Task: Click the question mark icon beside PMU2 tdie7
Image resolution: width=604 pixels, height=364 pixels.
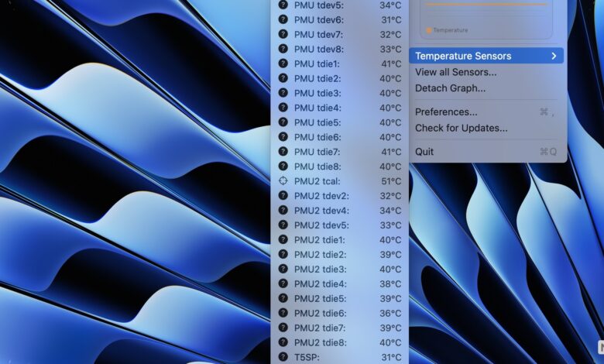Action: (283, 328)
